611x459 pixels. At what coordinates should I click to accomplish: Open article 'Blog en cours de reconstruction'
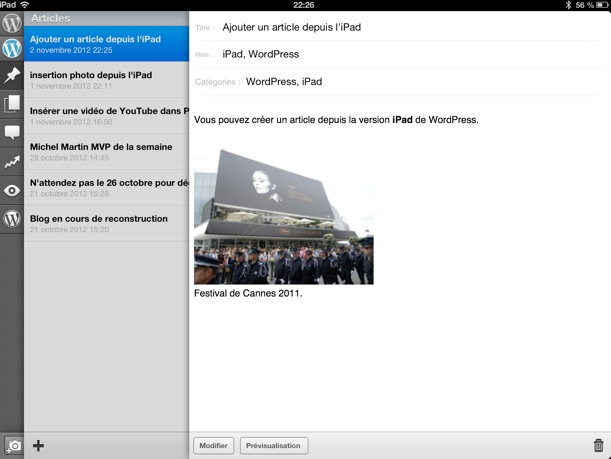click(x=106, y=224)
